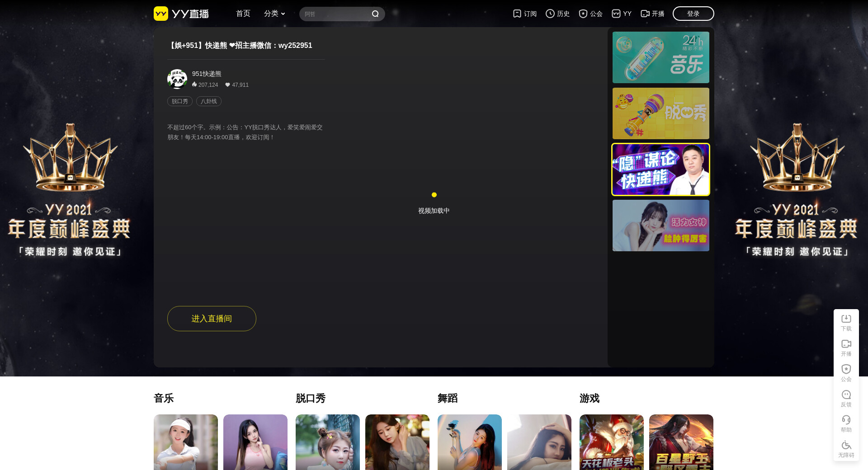This screenshot has width=868, height=470.
Task: Open 订阅 subscriptions in top bar
Action: pyautogui.click(x=525, y=14)
